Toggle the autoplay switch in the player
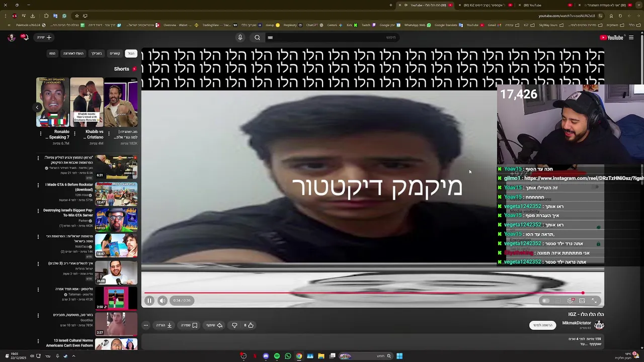 546,301
